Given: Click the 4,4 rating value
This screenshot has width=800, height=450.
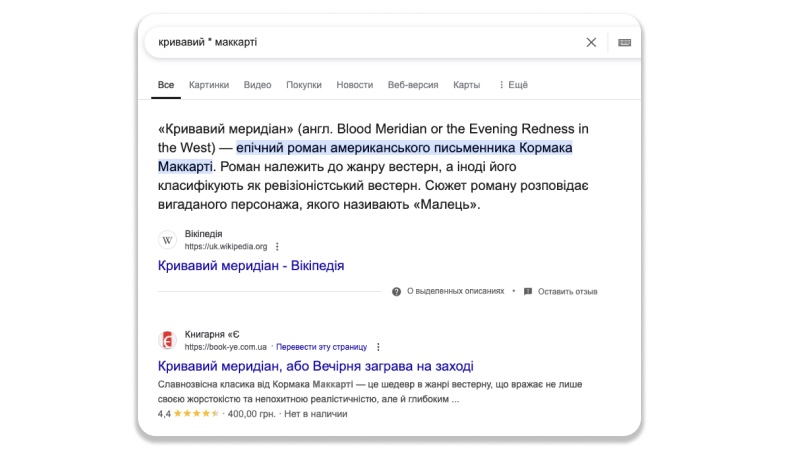Looking at the screenshot, I should pos(164,414).
